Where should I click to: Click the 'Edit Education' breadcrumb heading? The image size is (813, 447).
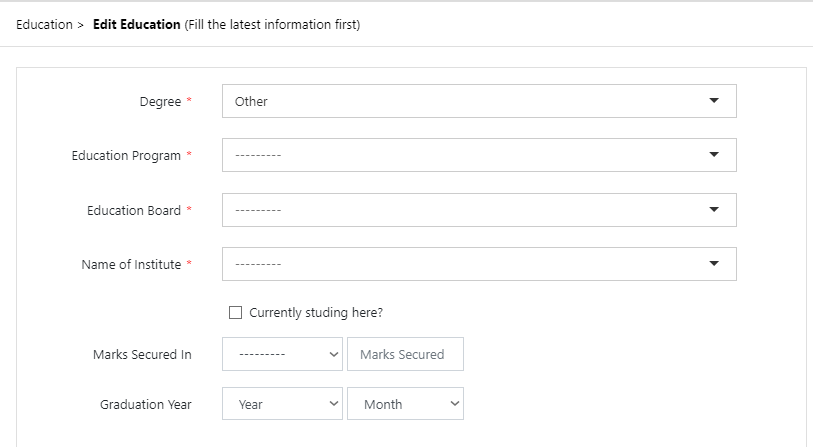tap(137, 24)
